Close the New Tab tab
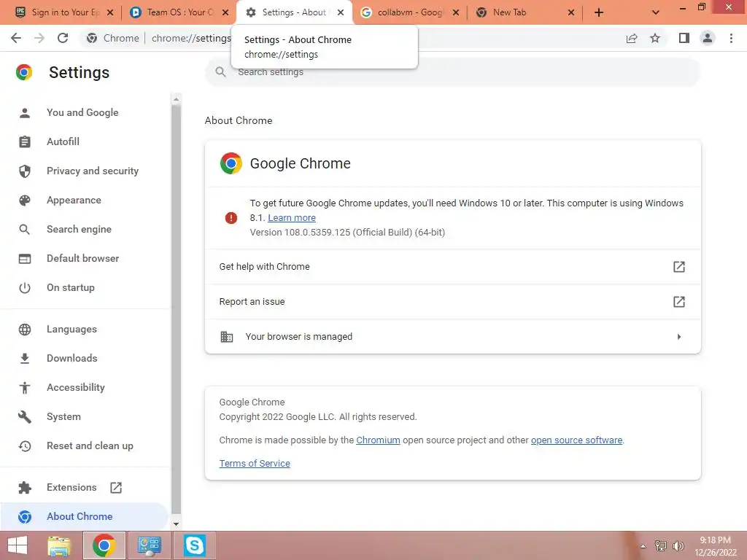This screenshot has height=560, width=747. [x=571, y=12]
